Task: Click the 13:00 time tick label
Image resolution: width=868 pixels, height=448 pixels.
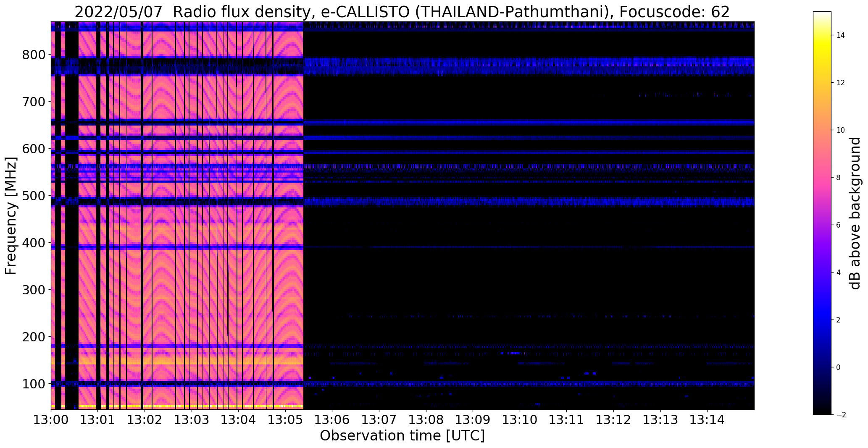Action: [51, 419]
